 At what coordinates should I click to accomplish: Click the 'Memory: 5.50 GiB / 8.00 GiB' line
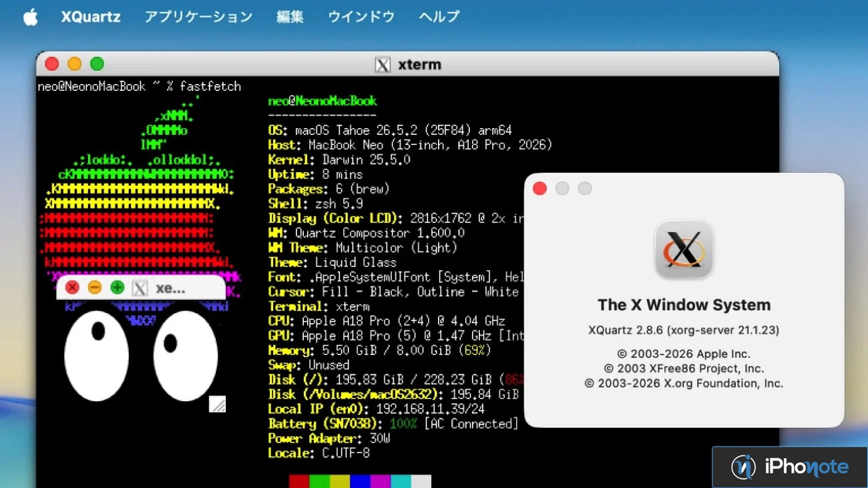[x=380, y=350]
